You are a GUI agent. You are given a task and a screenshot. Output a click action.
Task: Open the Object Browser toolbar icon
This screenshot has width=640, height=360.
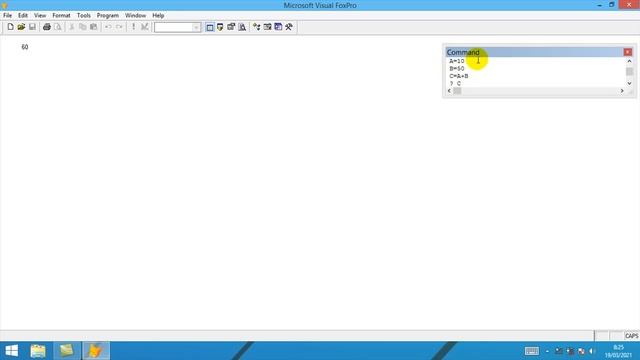click(x=267, y=27)
